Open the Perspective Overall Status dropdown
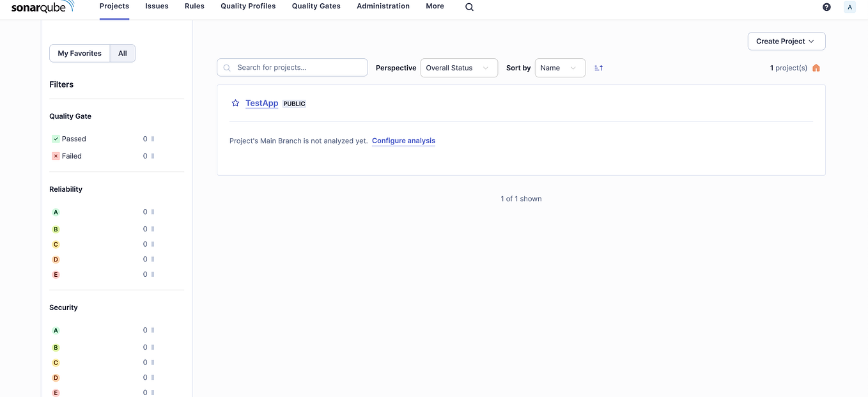This screenshot has height=397, width=868. pyautogui.click(x=458, y=67)
